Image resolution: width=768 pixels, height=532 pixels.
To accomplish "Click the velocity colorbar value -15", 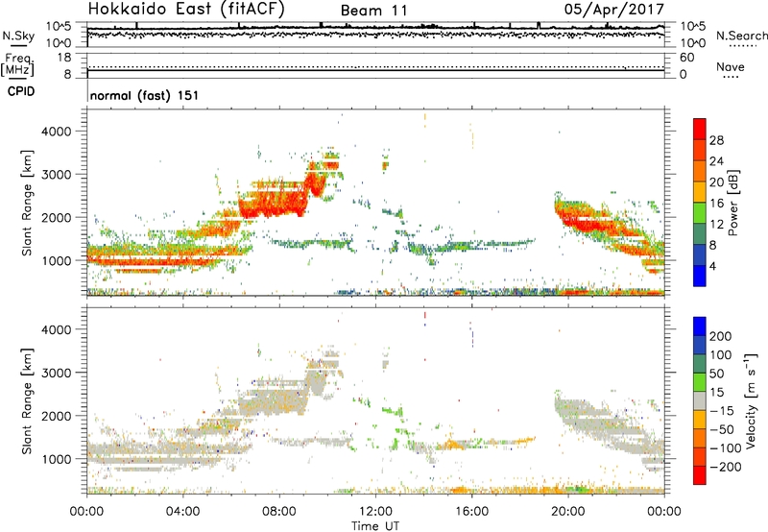I will [722, 411].
